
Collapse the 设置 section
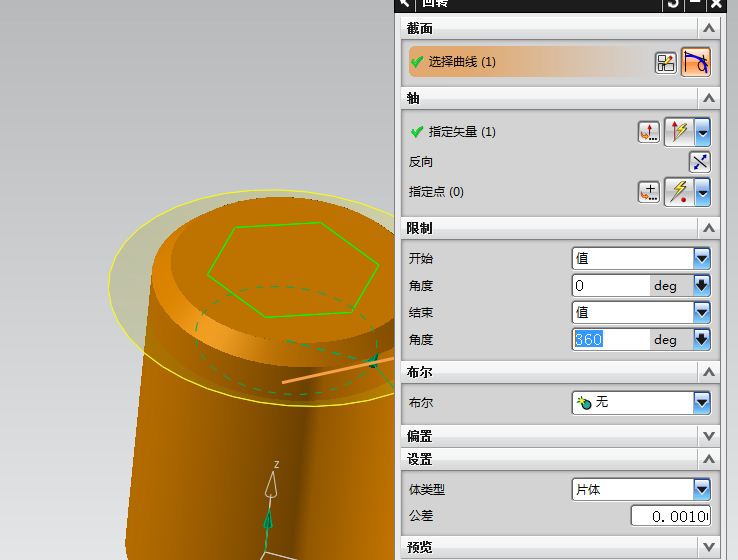pos(709,459)
